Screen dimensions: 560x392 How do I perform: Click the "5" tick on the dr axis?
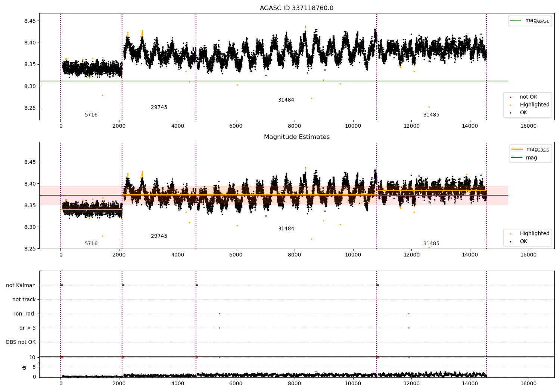pos(34,367)
